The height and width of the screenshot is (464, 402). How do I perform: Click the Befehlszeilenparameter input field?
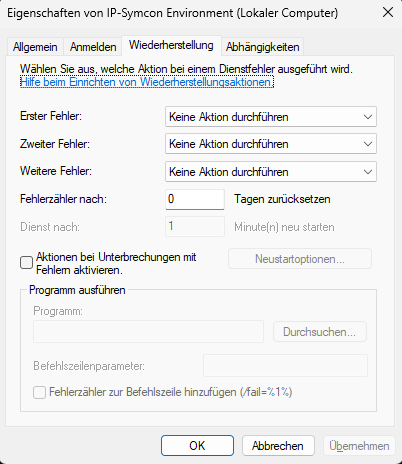pyautogui.click(x=285, y=366)
